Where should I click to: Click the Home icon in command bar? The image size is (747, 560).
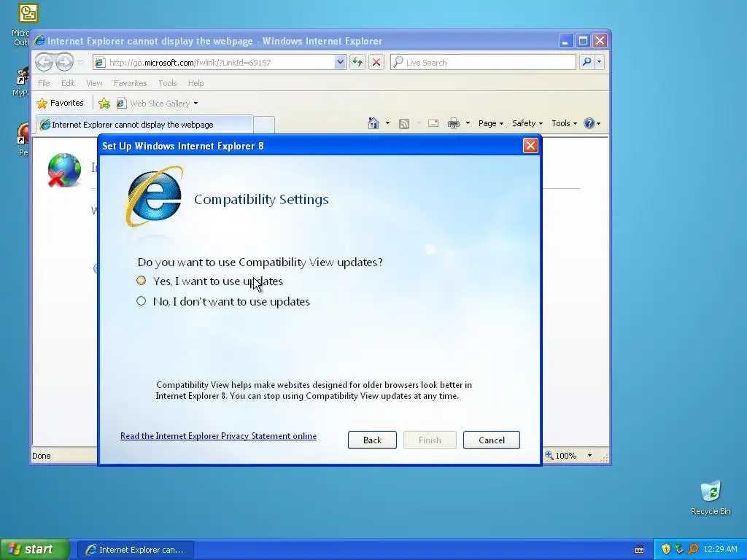point(373,123)
